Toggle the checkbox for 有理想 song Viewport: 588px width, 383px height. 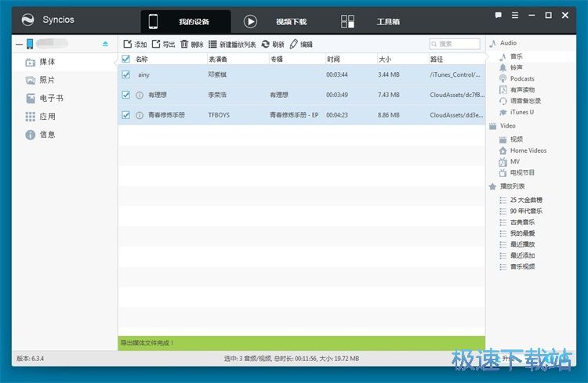click(125, 95)
